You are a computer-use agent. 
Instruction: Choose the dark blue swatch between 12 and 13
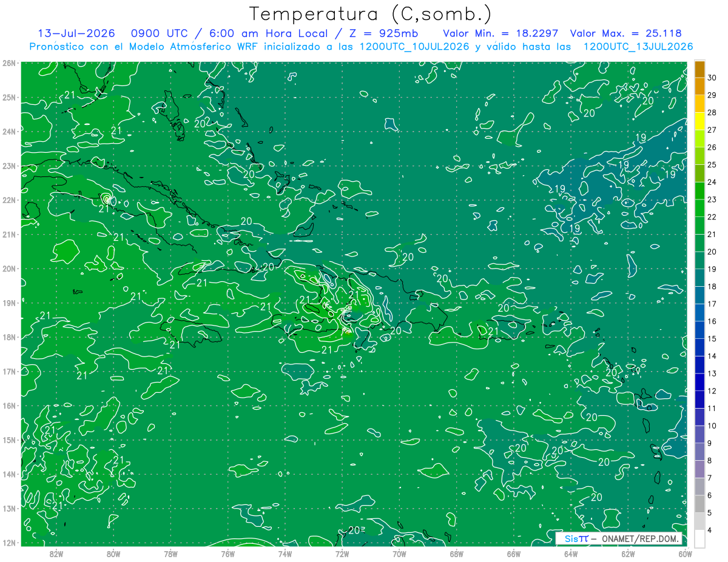699,383
